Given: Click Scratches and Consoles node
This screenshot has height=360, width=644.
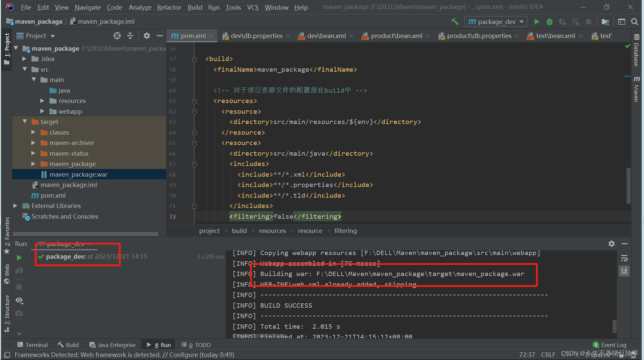Looking at the screenshot, I should pyautogui.click(x=65, y=216).
